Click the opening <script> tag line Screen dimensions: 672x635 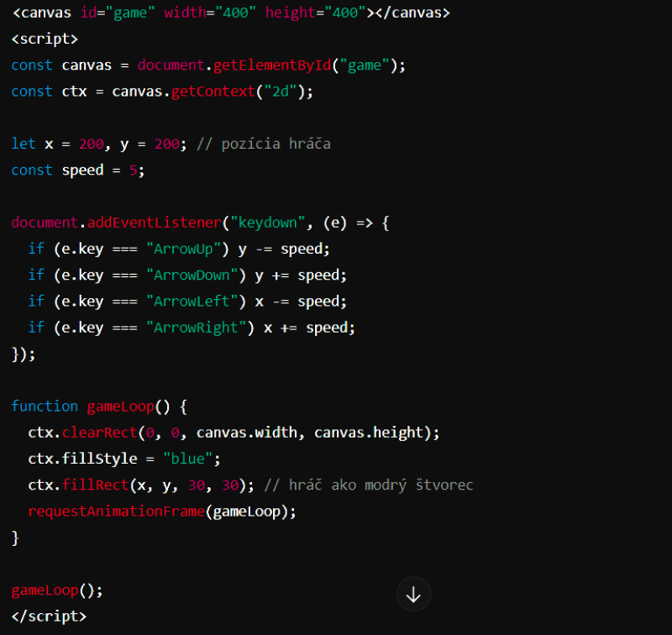click(45, 39)
